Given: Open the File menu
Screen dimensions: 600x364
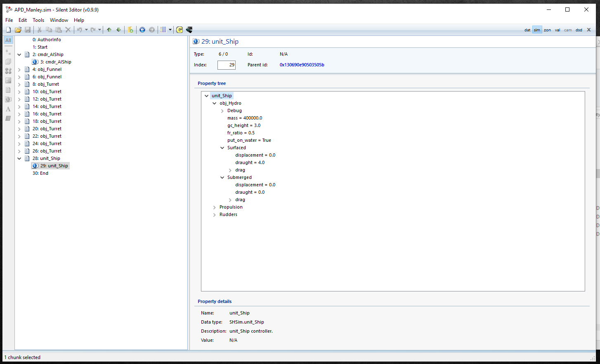Looking at the screenshot, I should (x=9, y=20).
